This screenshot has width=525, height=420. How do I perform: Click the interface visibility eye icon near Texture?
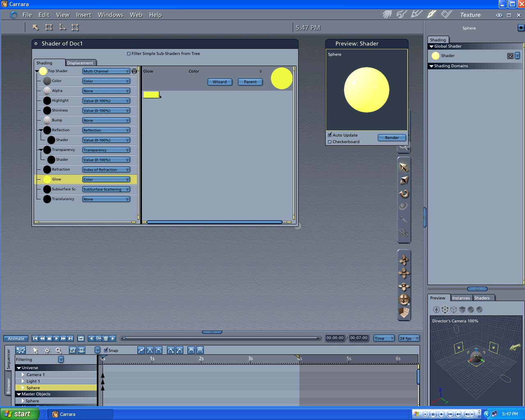click(499, 15)
